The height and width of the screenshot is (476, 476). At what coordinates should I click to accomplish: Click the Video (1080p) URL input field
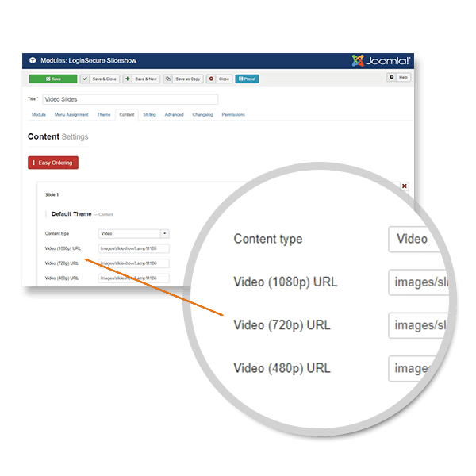tap(133, 248)
